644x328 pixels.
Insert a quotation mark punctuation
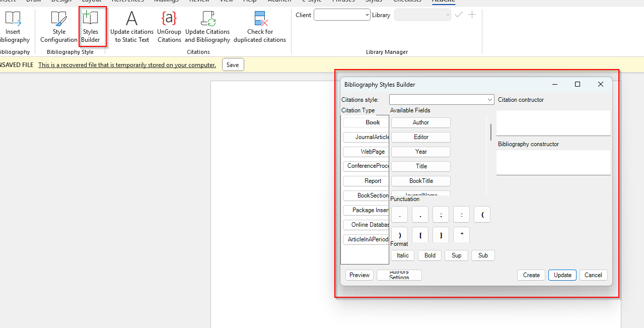pyautogui.click(x=461, y=235)
